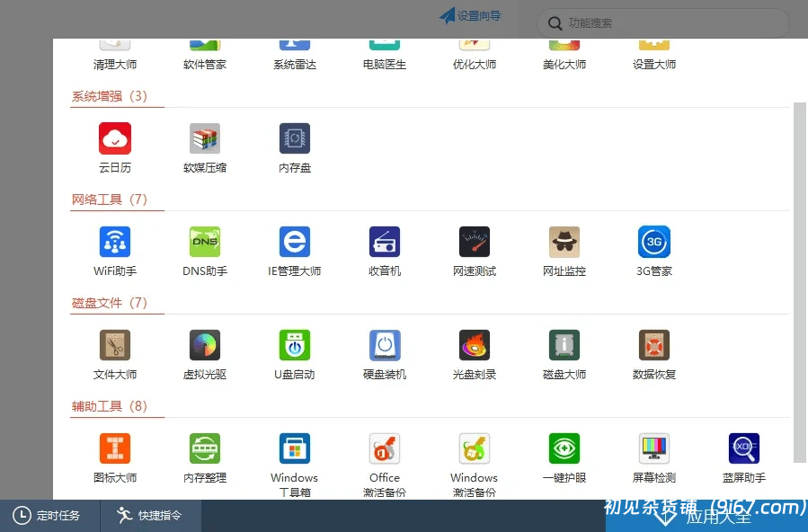The height and width of the screenshot is (532, 808).
Task: Launch the 虚拟光驱 virtual drive tool
Action: click(x=204, y=353)
